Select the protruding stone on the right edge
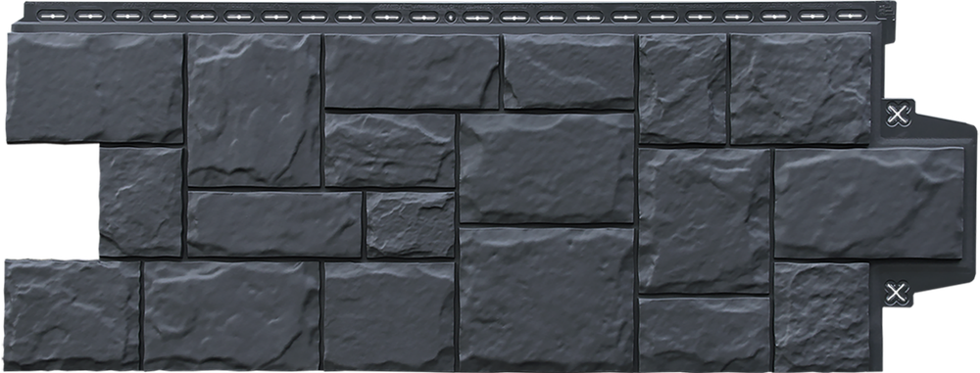The width and height of the screenshot is (980, 373). [x=868, y=203]
